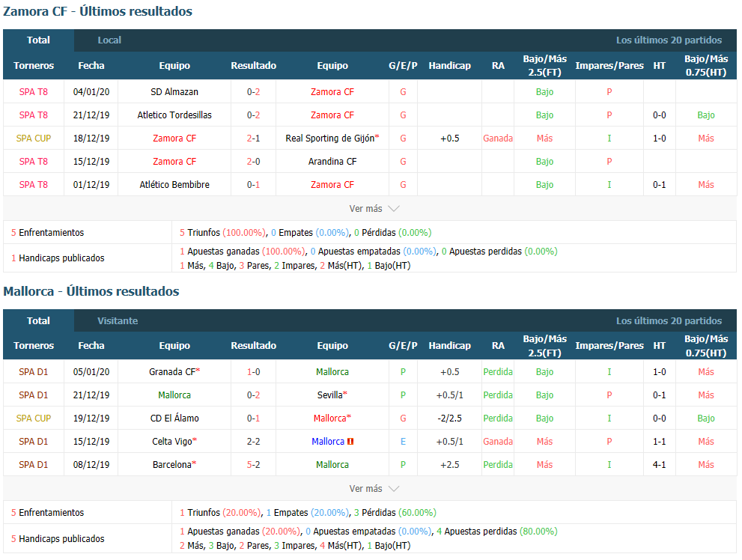
Task: Open SD Almazan team link
Action: pyautogui.click(x=174, y=92)
